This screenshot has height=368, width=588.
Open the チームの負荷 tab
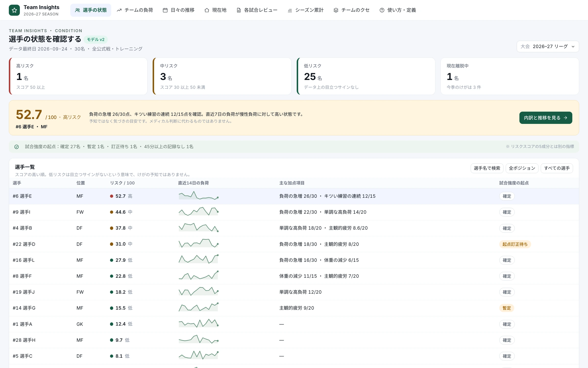(x=135, y=10)
